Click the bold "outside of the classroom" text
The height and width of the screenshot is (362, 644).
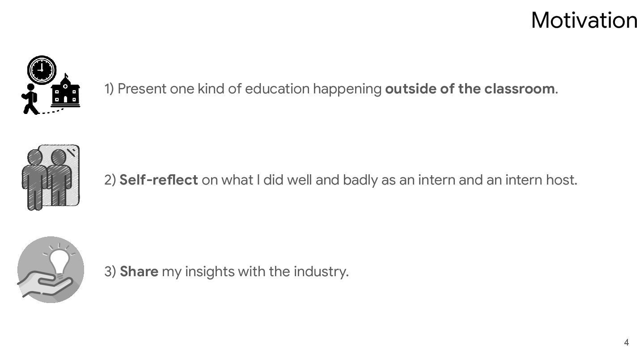tap(470, 89)
